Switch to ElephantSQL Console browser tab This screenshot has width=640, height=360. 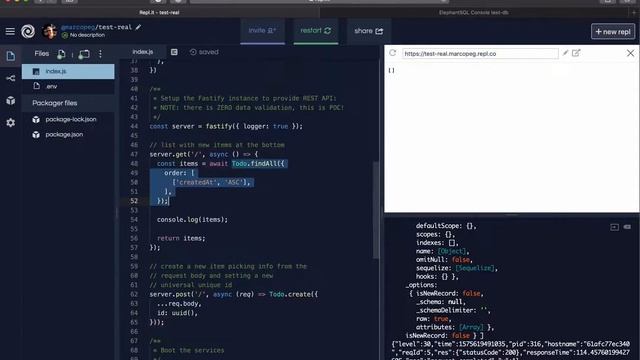point(473,13)
